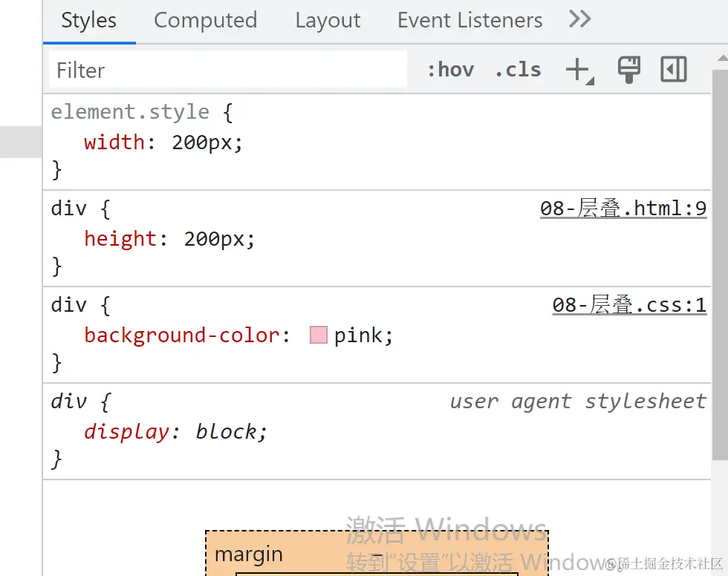Viewport: 728px width, 576px height.
Task: Open the Layout tab
Action: tap(328, 20)
